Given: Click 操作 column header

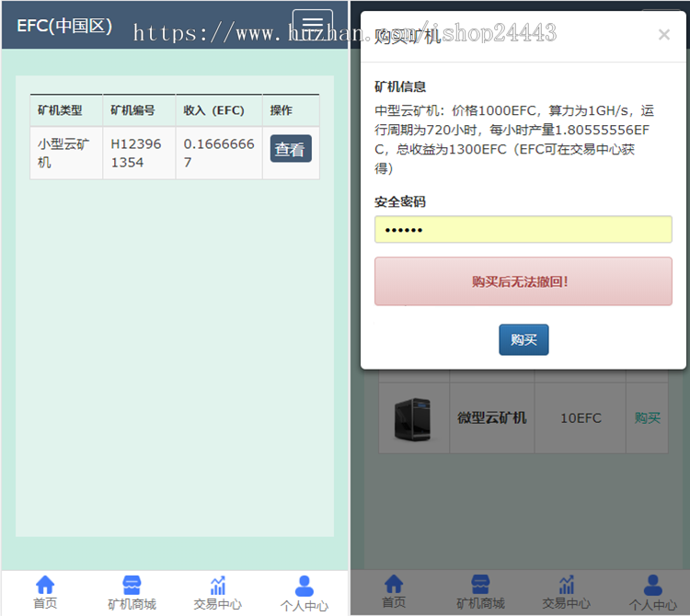Looking at the screenshot, I should coord(291,110).
